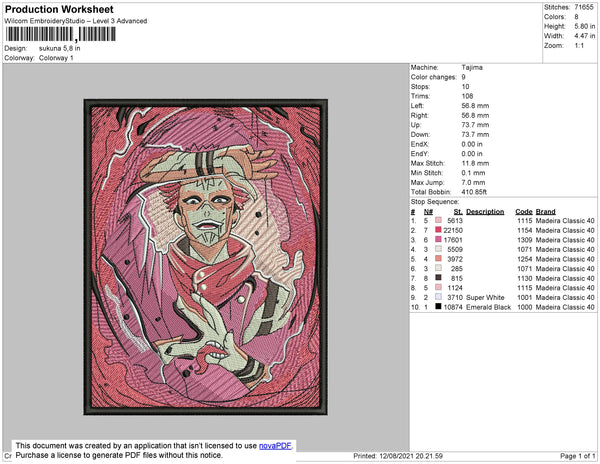This screenshot has height=464, width=600.
Task: Click the 'N#' column header
Action: 428,212
